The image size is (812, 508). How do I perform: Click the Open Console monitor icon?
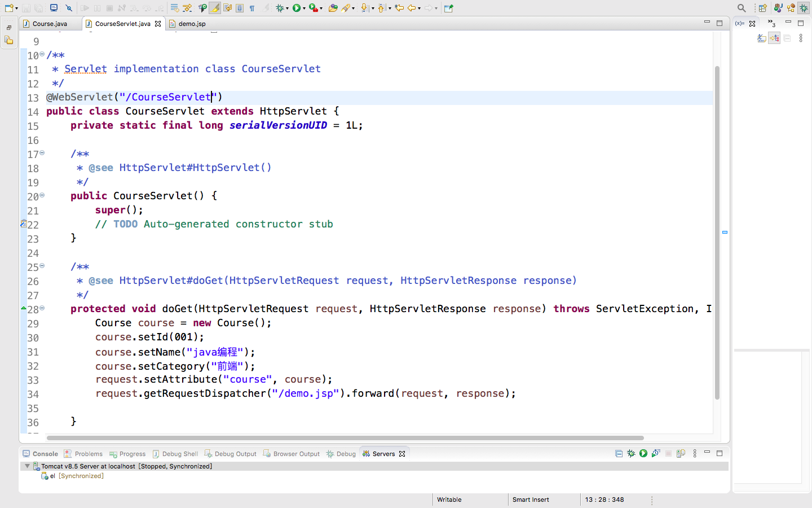pos(54,8)
